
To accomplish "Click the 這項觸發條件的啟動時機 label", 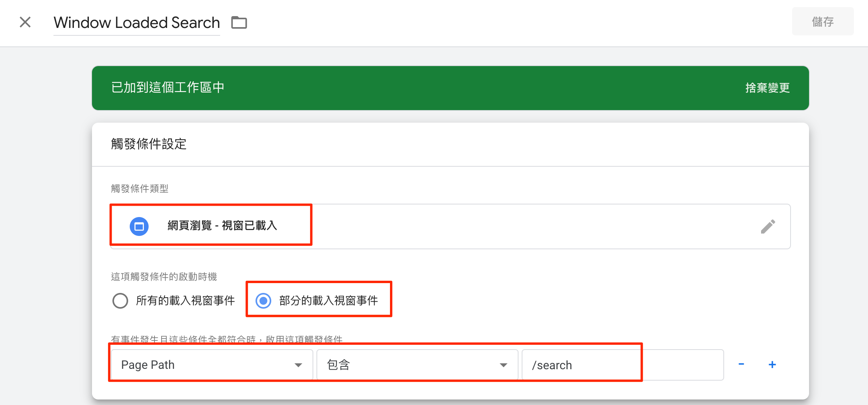I will tap(164, 277).
